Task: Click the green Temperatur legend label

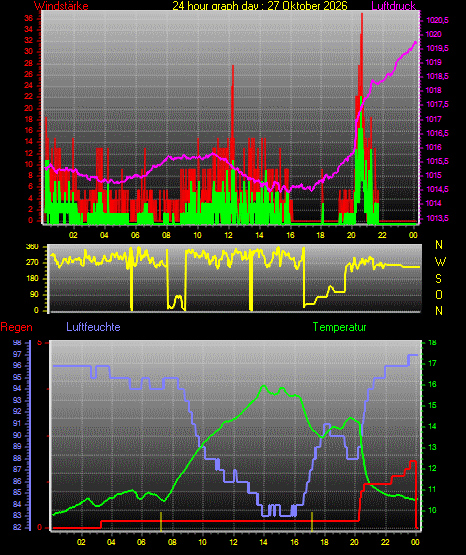Action: (339, 327)
